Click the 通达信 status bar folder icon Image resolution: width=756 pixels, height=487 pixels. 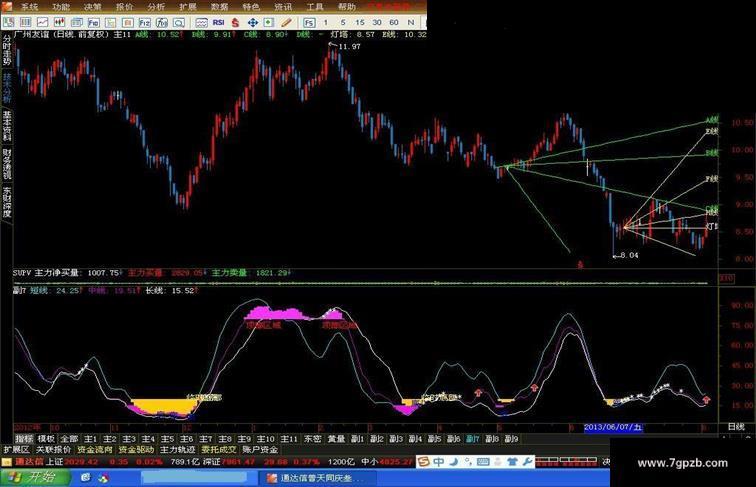tap(7, 462)
